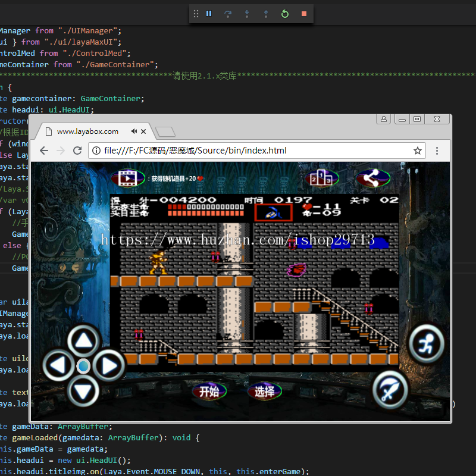476x476 pixels.
Task: Click the share icon in game header
Action: pos(373,178)
